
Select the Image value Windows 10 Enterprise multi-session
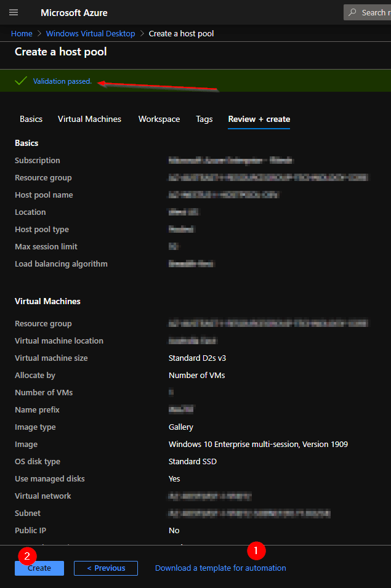click(x=259, y=444)
